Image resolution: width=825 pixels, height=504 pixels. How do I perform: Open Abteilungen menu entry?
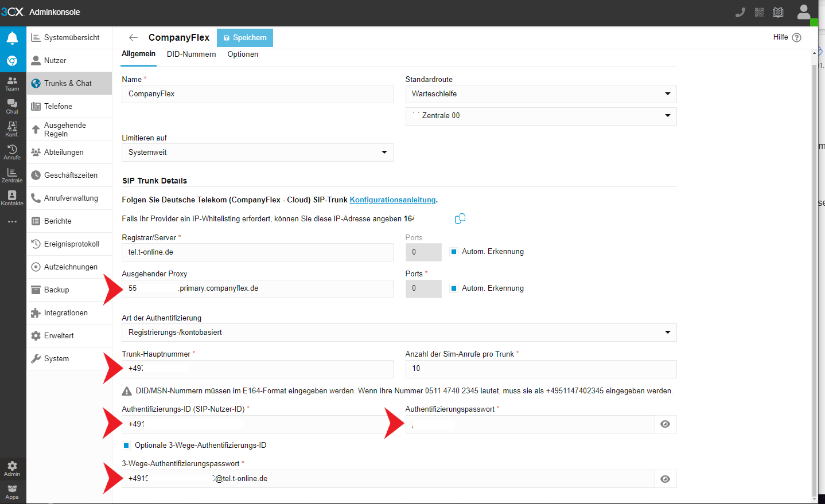click(x=69, y=153)
